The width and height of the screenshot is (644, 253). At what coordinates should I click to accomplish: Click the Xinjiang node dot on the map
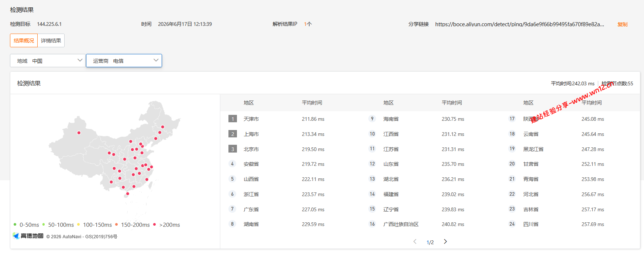(x=79, y=133)
